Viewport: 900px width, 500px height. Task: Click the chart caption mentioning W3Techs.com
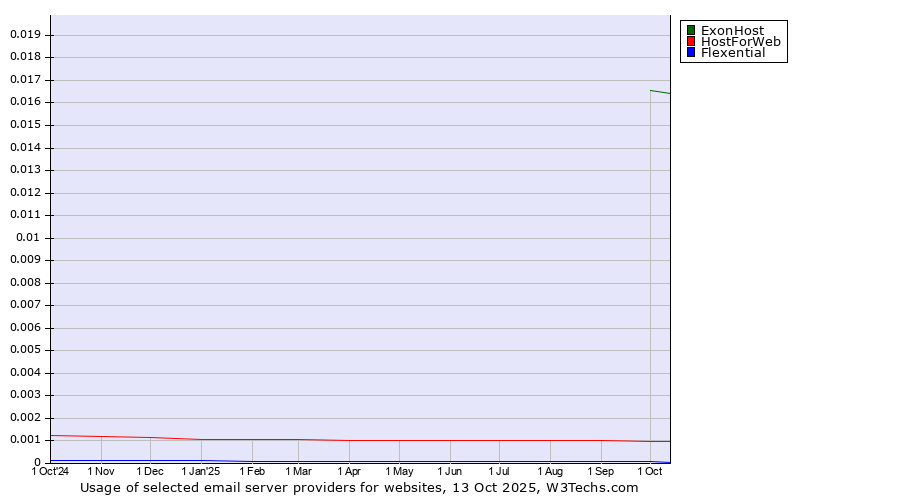(359, 488)
